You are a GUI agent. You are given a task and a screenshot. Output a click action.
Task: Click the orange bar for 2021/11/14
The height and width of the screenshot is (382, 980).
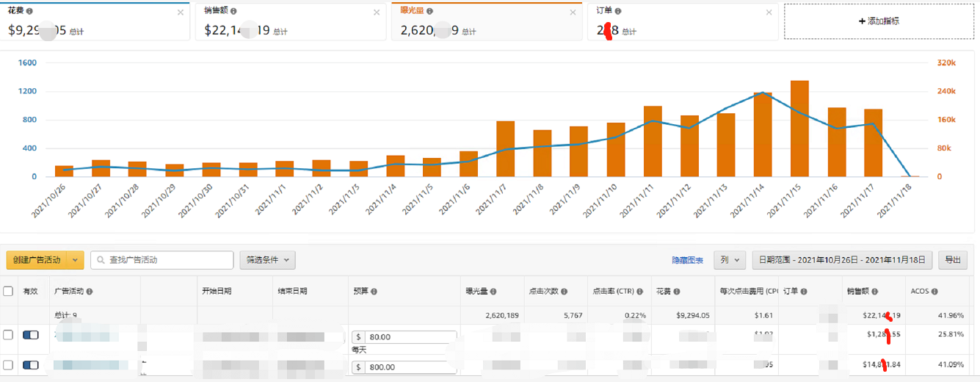[x=763, y=134]
